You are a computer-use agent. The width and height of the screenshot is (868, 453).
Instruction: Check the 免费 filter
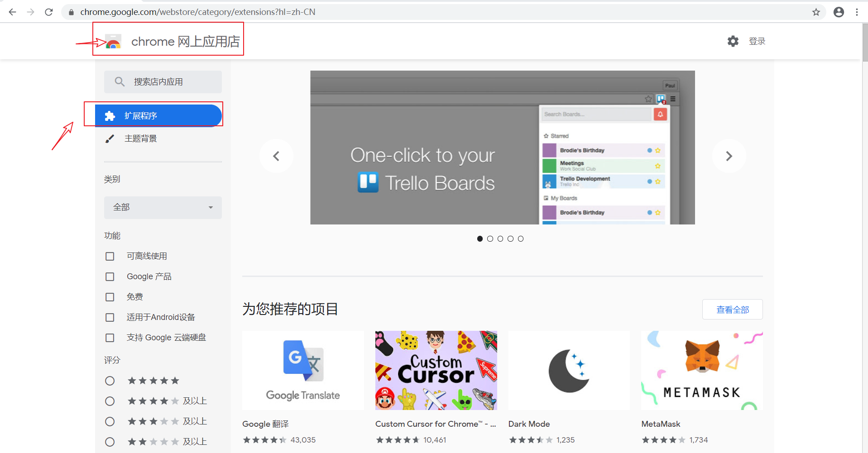pyautogui.click(x=110, y=297)
